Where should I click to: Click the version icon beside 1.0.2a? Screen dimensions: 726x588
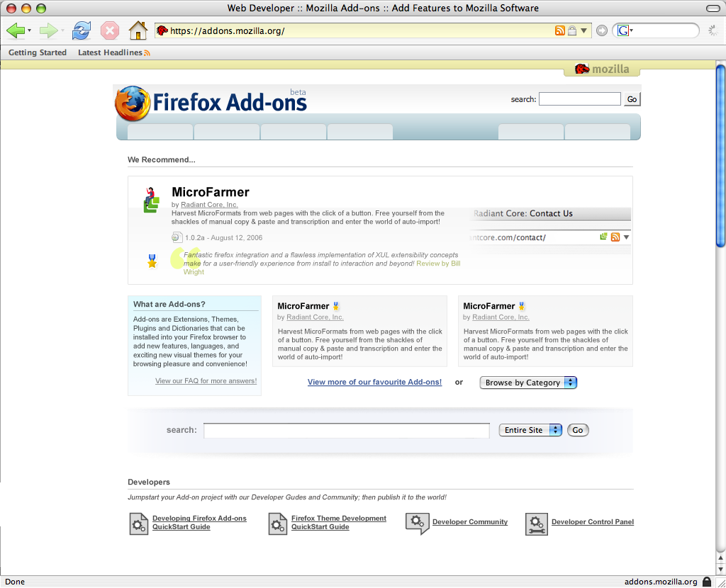pyautogui.click(x=177, y=238)
